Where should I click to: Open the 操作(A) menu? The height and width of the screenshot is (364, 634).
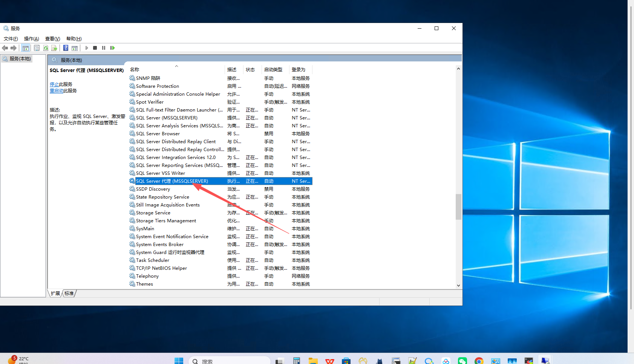[32, 39]
